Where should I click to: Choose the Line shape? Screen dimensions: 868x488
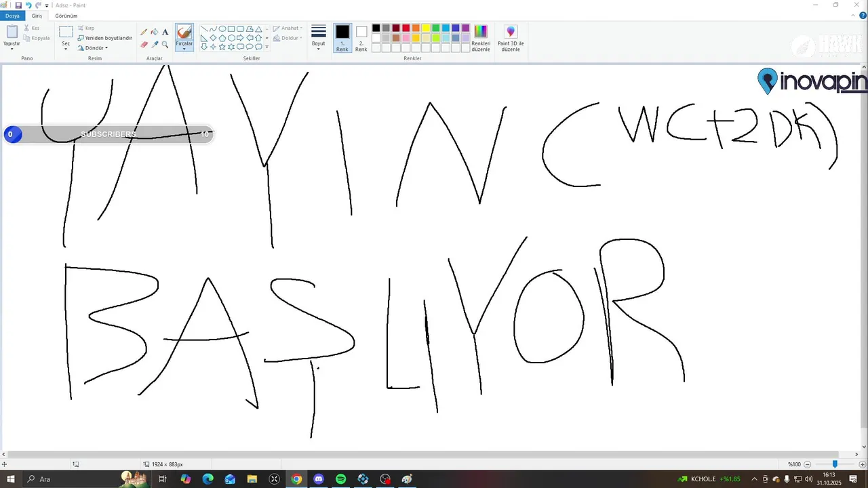point(204,29)
